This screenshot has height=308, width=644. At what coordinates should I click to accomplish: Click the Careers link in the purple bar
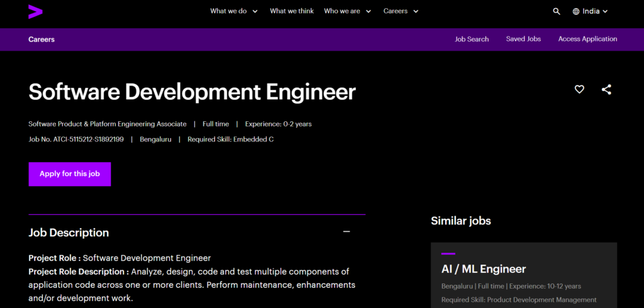(x=42, y=39)
